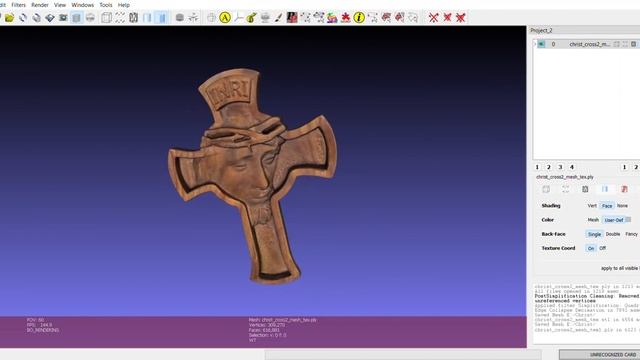Screen dimensions: 640x360
Task: Expand the christ_cross2 layer tree arrow
Action: coord(535,44)
